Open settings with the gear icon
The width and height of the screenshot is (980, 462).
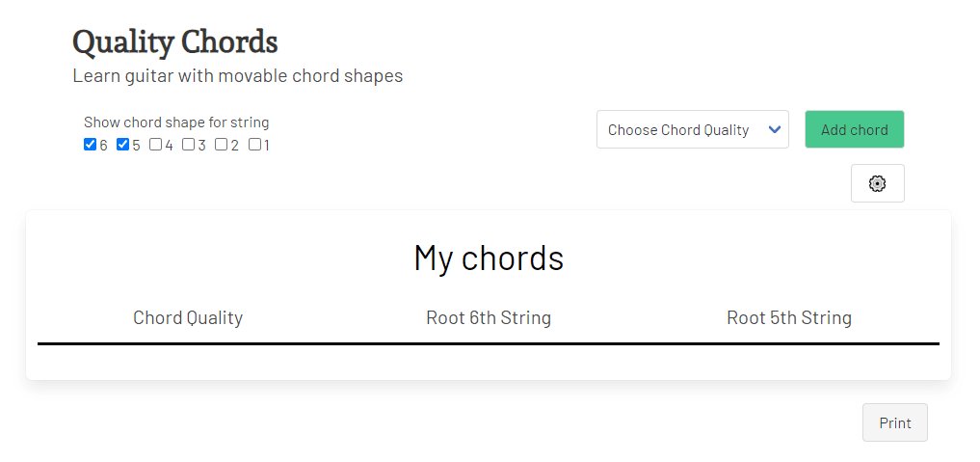coord(878,183)
